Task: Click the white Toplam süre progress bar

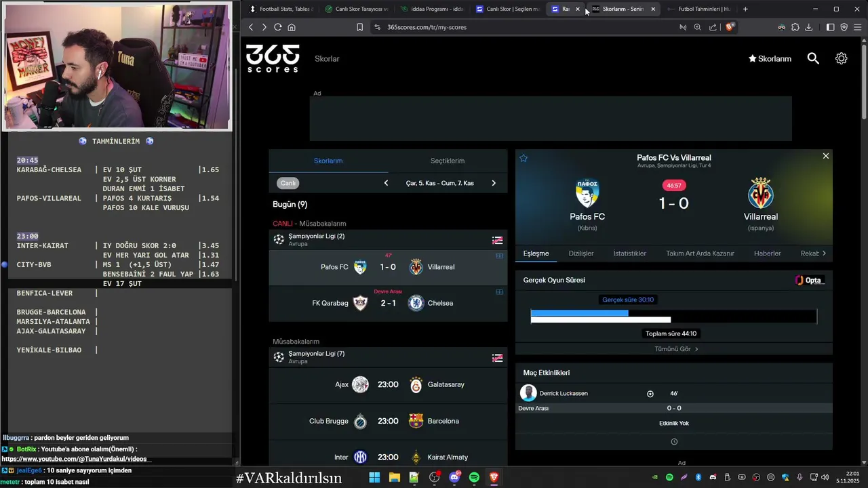Action: click(x=601, y=320)
